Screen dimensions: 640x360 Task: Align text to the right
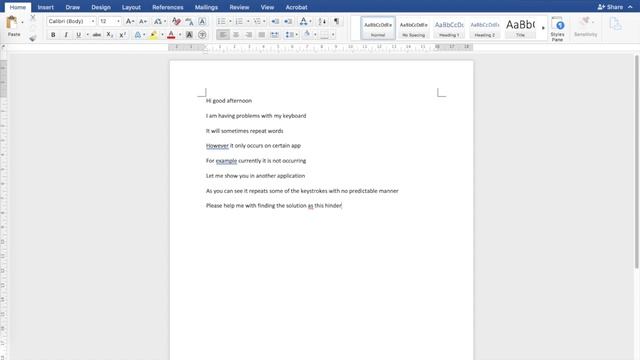click(249, 35)
